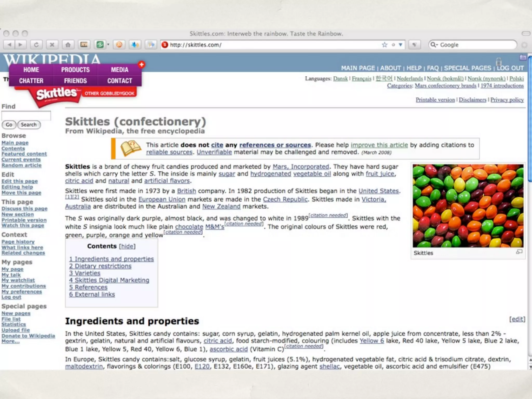The width and height of the screenshot is (532, 399).
Task: Open dropdown arrow beside green toolbar icon
Action: click(108, 45)
